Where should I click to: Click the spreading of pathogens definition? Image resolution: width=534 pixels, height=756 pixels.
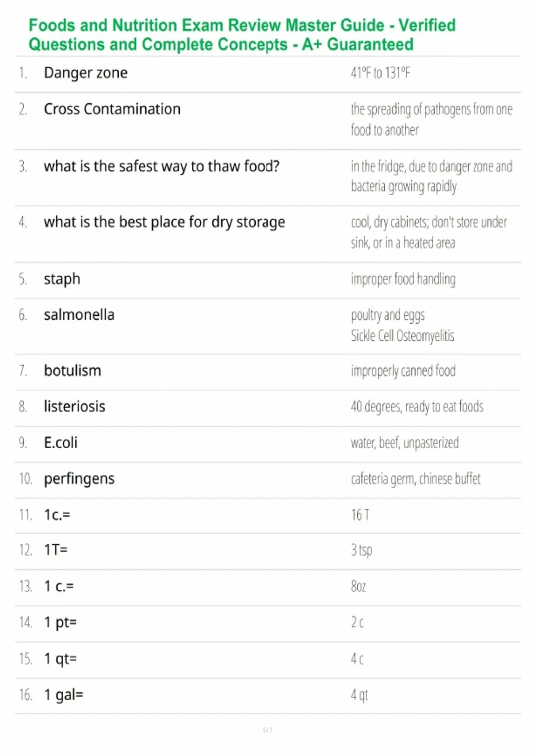tap(432, 119)
